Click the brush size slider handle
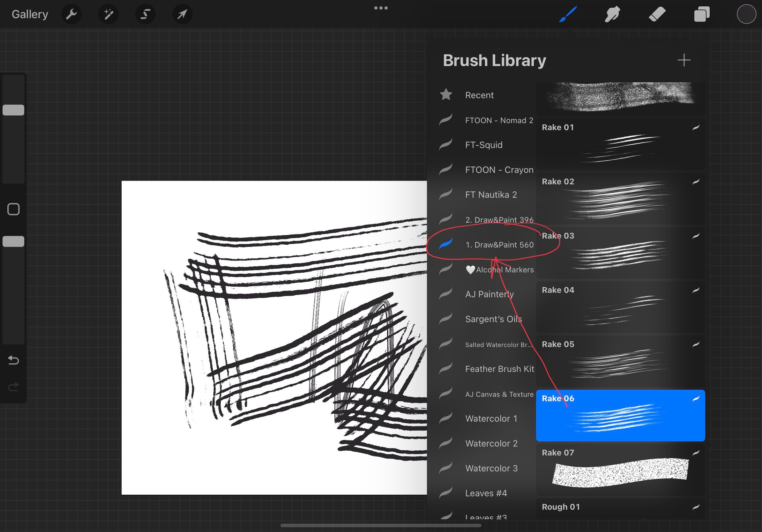 13,110
